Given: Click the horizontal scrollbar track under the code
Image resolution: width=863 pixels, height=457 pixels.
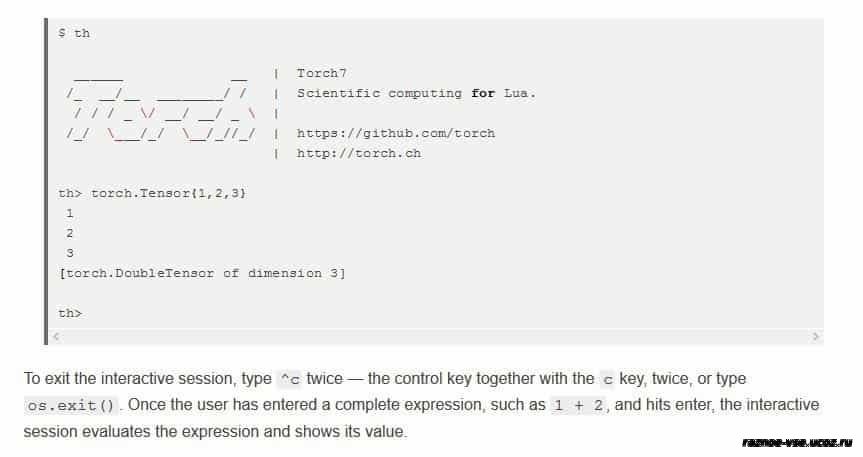Looking at the screenshot, I should click(x=436, y=336).
